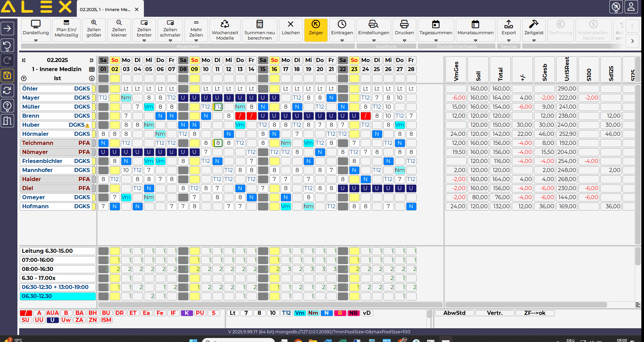
Task: Toggle the yellow marker beside Öhler
Action: click(94, 89)
